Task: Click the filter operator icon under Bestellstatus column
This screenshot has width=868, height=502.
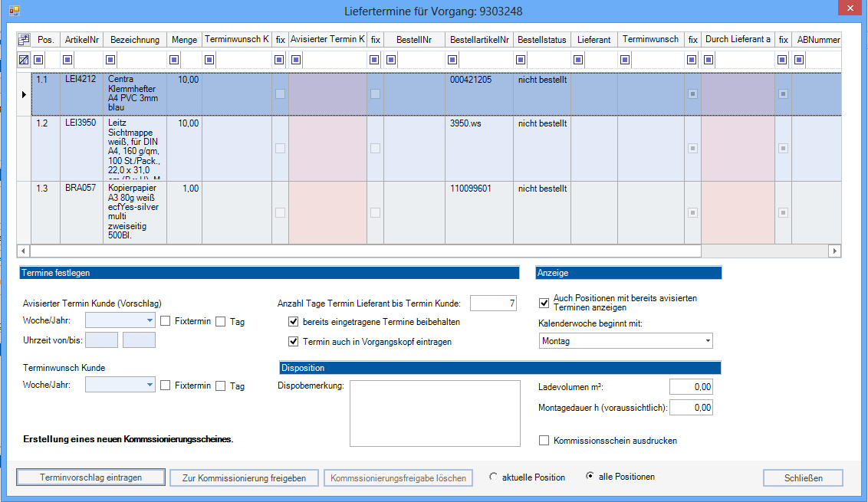Action: [521, 60]
